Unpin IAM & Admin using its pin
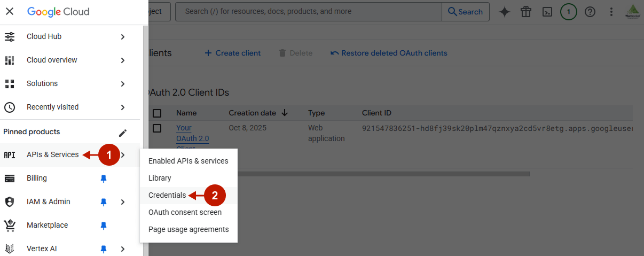Viewport: 644px width, 256px height. click(x=104, y=202)
